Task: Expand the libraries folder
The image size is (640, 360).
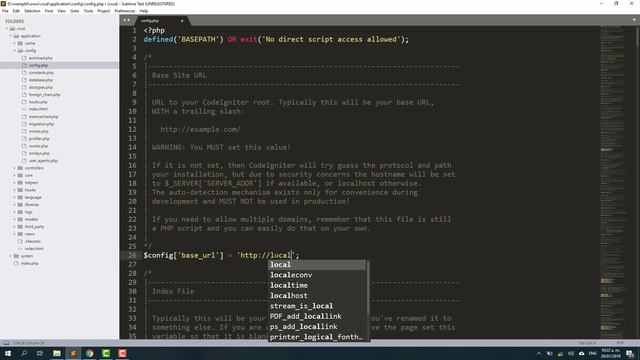Action: (14, 204)
